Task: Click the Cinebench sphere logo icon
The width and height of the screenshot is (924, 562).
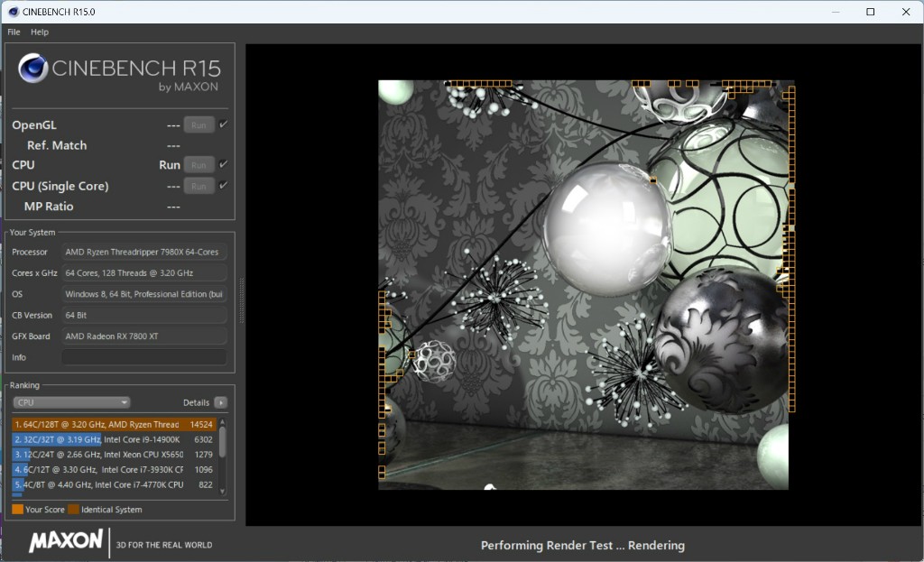Action: 32,69
